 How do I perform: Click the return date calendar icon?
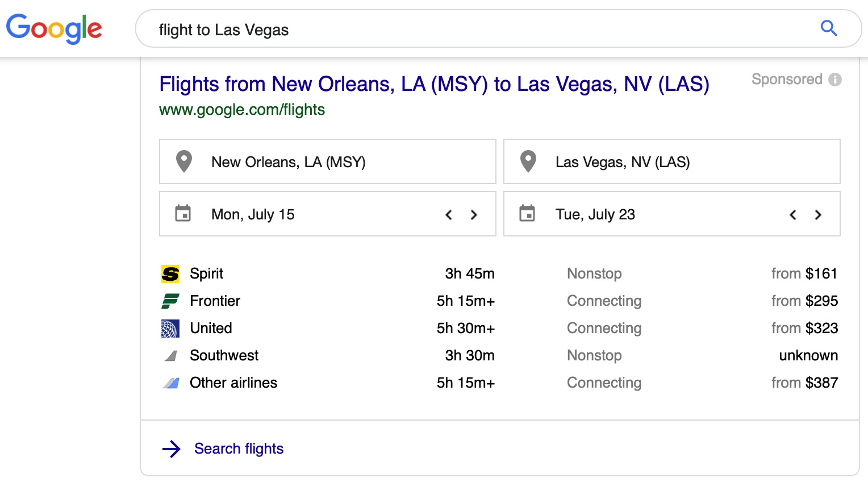(x=527, y=213)
